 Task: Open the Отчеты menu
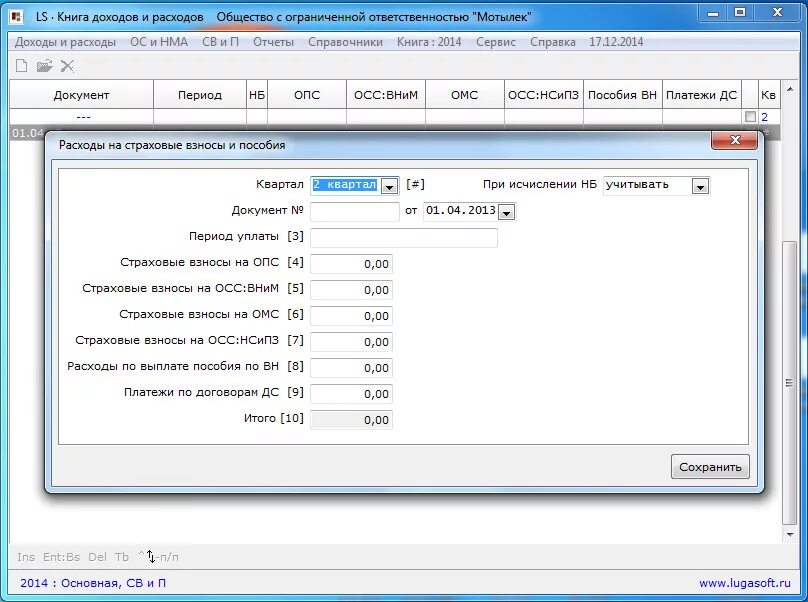click(x=273, y=42)
